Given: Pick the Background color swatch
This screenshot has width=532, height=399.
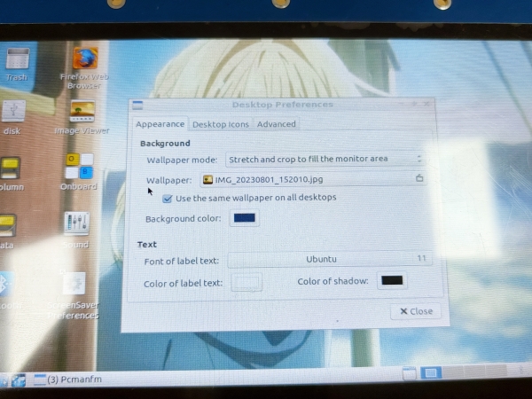Looking at the screenshot, I should click(x=245, y=218).
